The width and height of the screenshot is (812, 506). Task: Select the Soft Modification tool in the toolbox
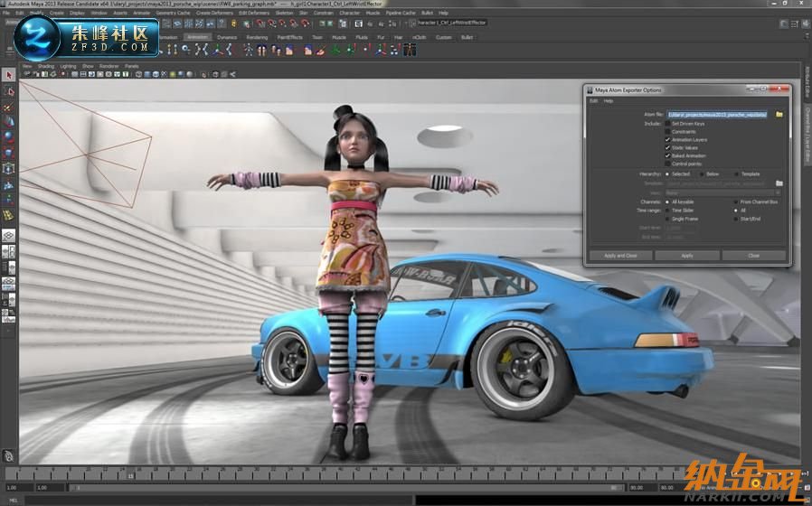9,184
